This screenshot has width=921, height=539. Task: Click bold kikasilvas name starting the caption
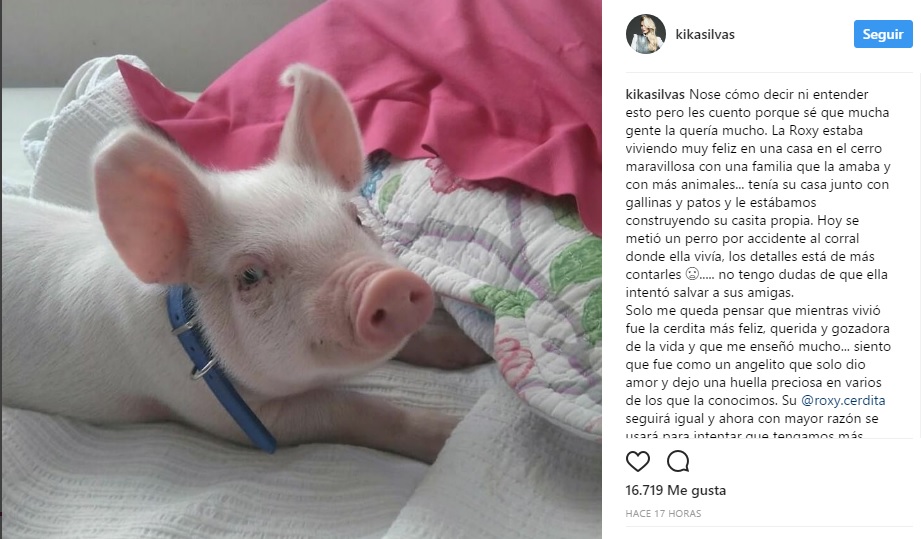point(655,95)
